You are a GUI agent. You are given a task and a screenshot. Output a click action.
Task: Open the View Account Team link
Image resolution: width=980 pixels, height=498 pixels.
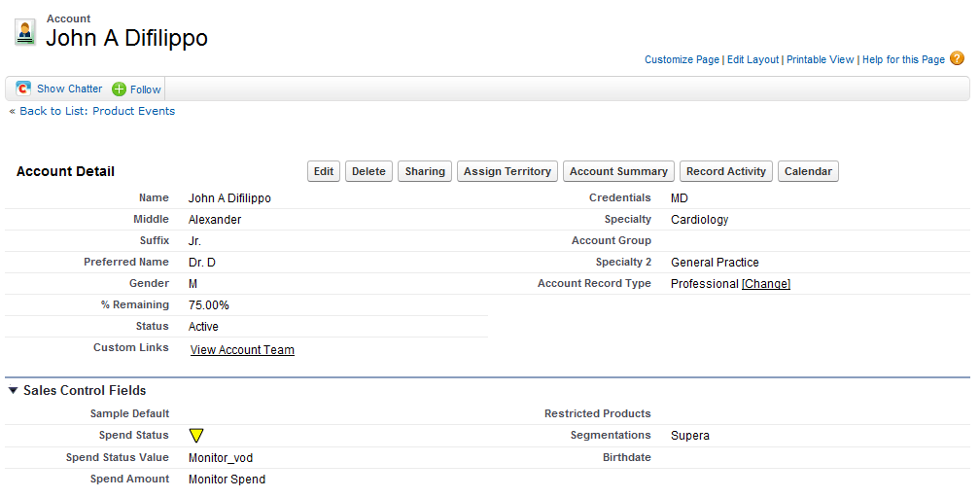[x=242, y=350]
